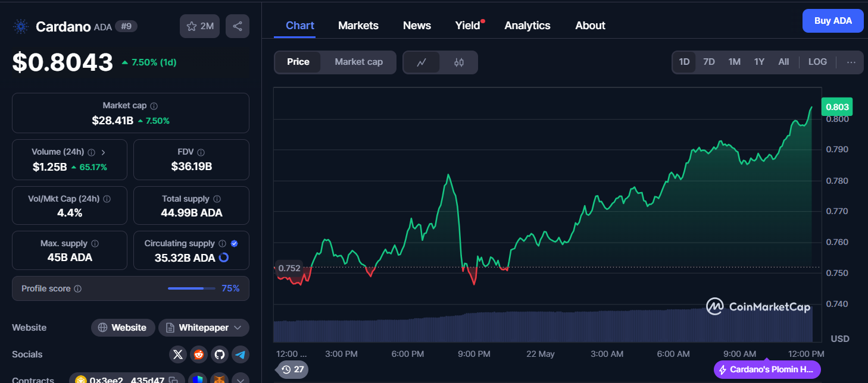Click the 0x3ee2...435d47 contract chip
Screen dimensions: 868x383
click(x=127, y=379)
